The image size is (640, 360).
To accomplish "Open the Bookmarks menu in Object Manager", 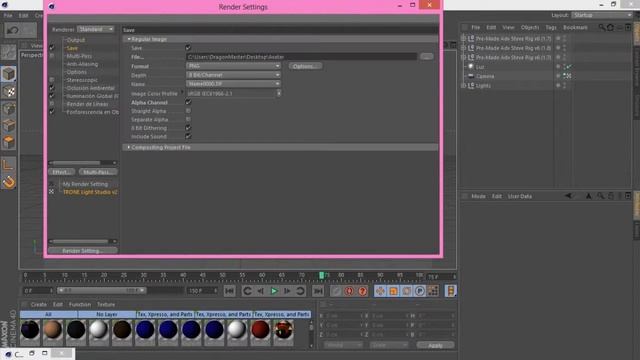I will click(575, 27).
